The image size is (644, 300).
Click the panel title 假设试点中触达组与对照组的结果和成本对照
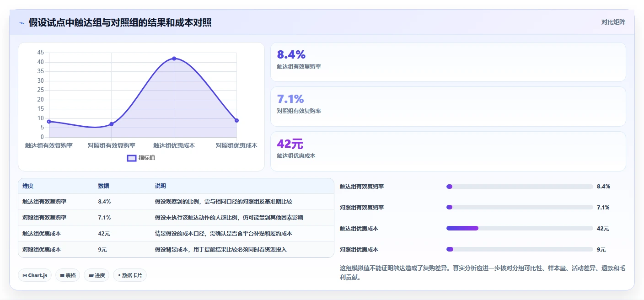tap(120, 22)
